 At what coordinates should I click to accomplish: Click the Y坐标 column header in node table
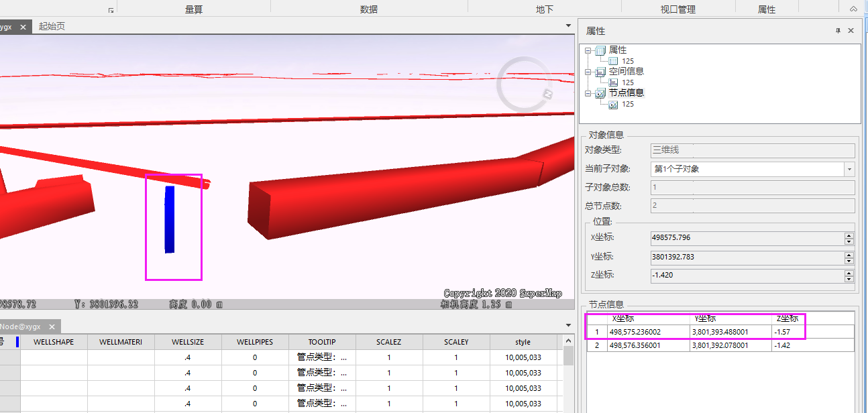point(730,318)
